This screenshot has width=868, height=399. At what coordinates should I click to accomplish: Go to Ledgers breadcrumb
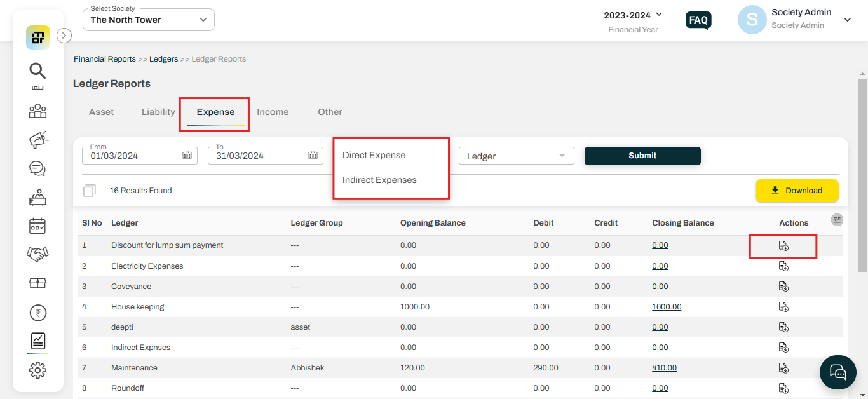point(163,59)
